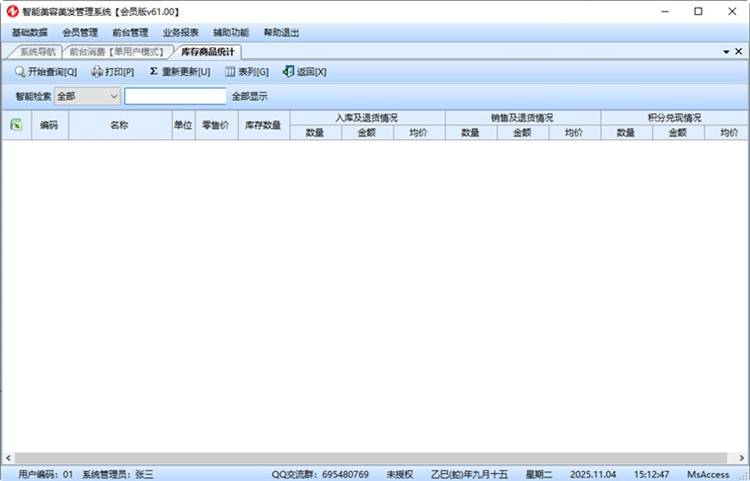Image resolution: width=750 pixels, height=481 pixels.
Task: Click the sigma icon for 重新更新
Action: (154, 71)
